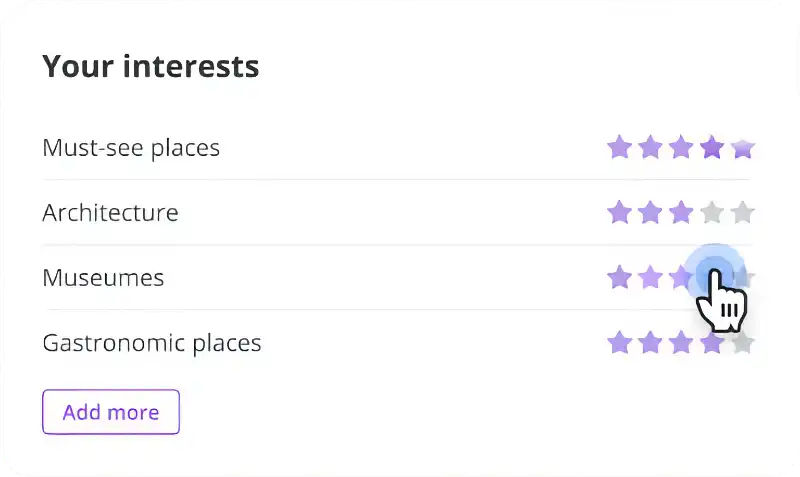Image resolution: width=800 pixels, height=477 pixels.
Task: Set Gastronomic places to one star
Action: coord(619,342)
